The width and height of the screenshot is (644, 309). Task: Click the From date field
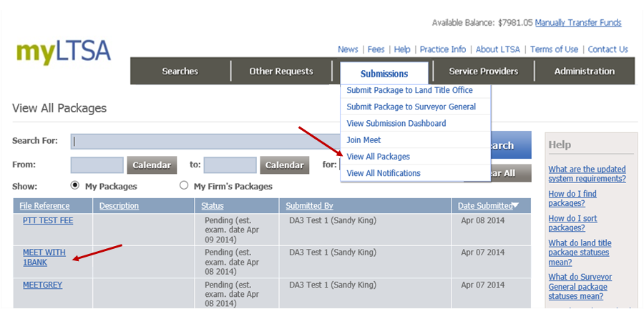point(97,165)
